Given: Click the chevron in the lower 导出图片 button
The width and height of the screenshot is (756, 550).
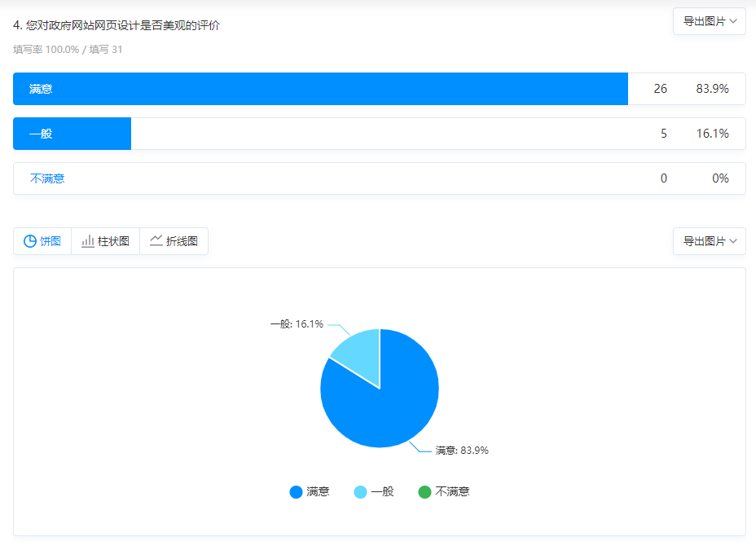Looking at the screenshot, I should [733, 241].
